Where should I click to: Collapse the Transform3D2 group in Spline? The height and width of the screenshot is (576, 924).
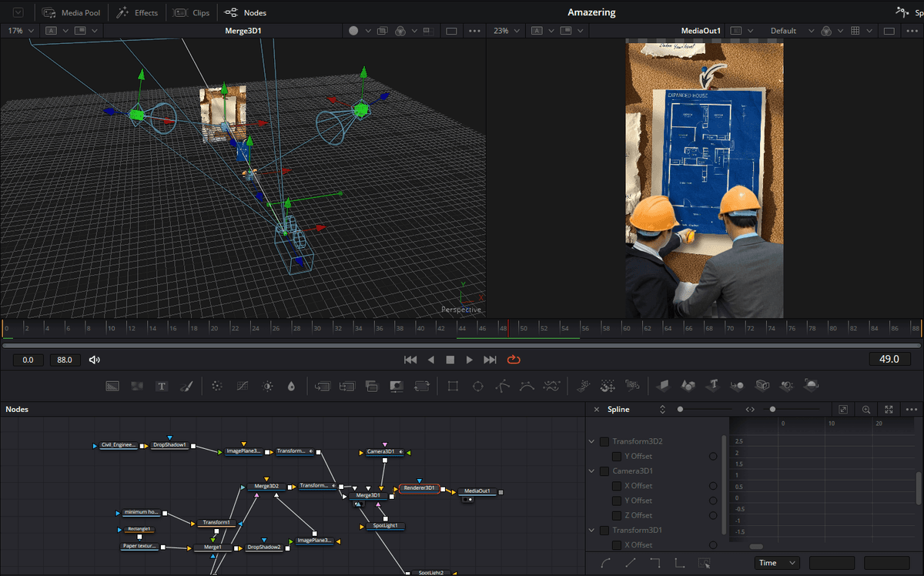coord(591,441)
